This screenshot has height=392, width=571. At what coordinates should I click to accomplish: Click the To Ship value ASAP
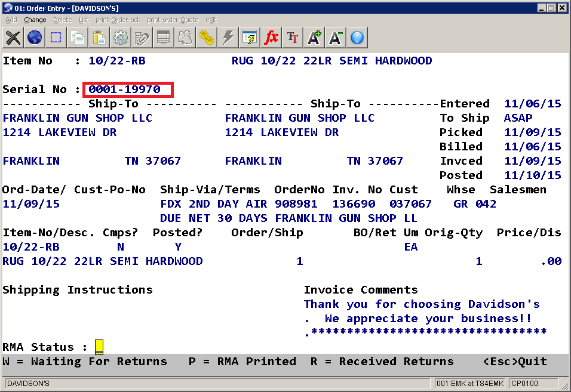[x=518, y=118]
